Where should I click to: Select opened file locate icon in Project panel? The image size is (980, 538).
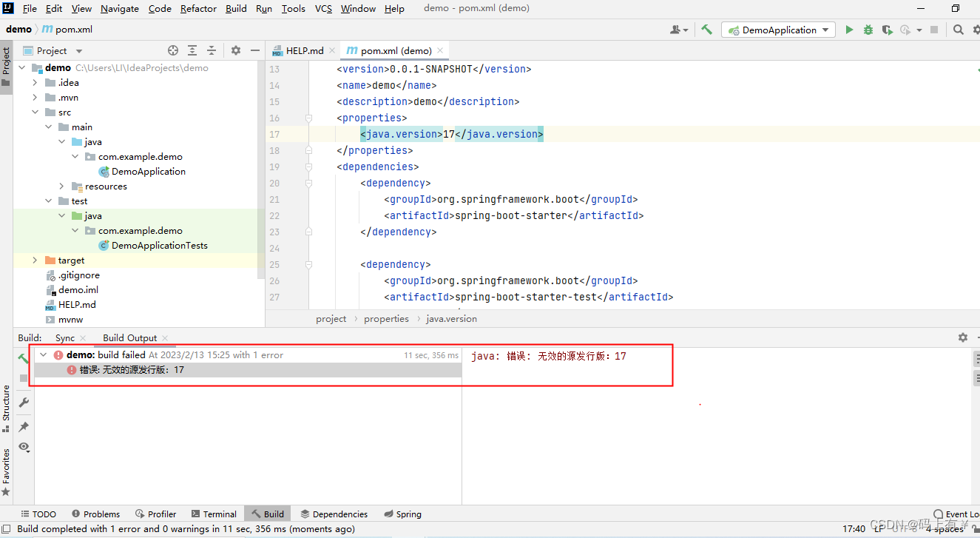(173, 50)
